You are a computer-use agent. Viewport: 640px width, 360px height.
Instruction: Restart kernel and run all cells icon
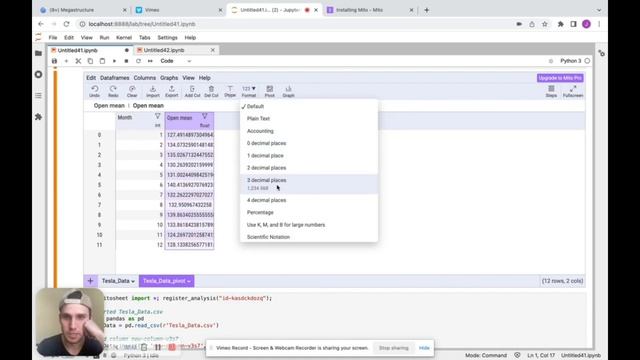click(x=150, y=61)
